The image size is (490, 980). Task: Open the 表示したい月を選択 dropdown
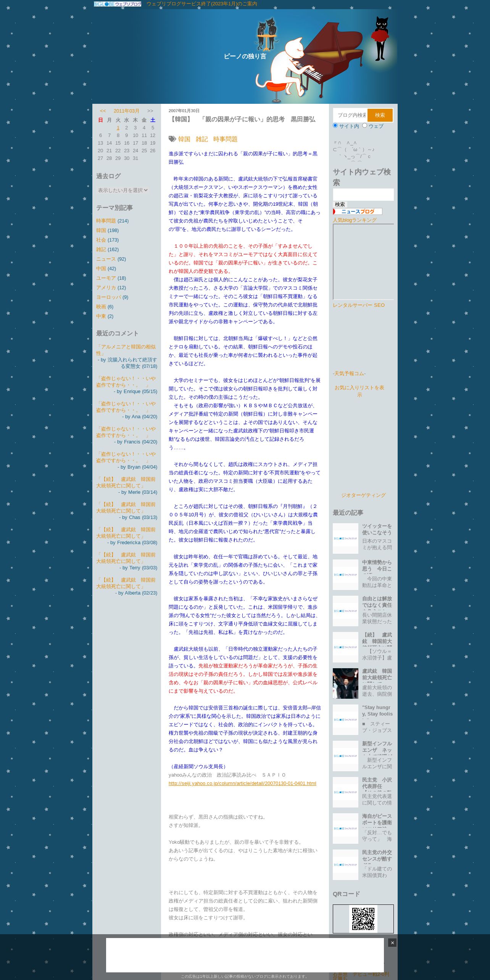[122, 190]
